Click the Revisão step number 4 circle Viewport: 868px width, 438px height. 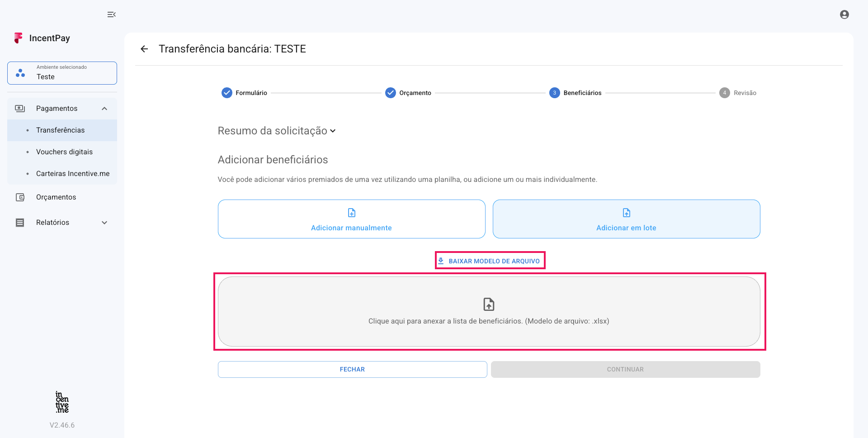tap(724, 93)
